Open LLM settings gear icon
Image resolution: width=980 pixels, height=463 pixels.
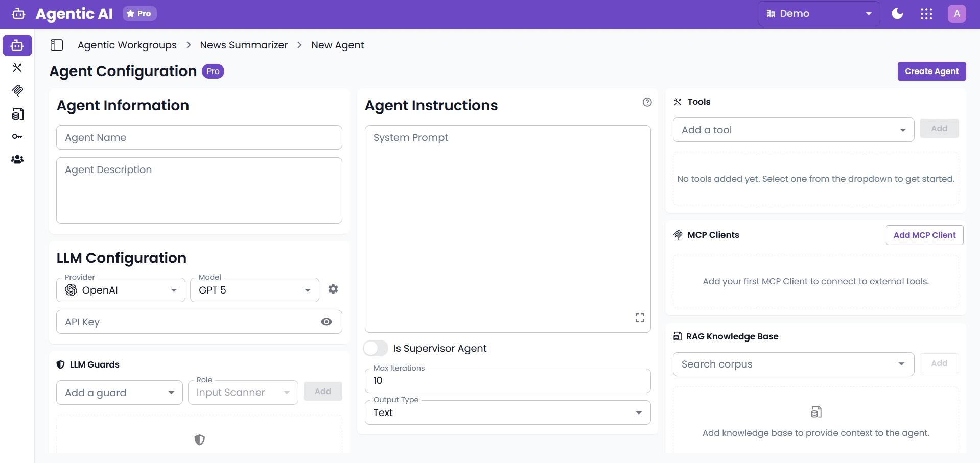(x=333, y=289)
